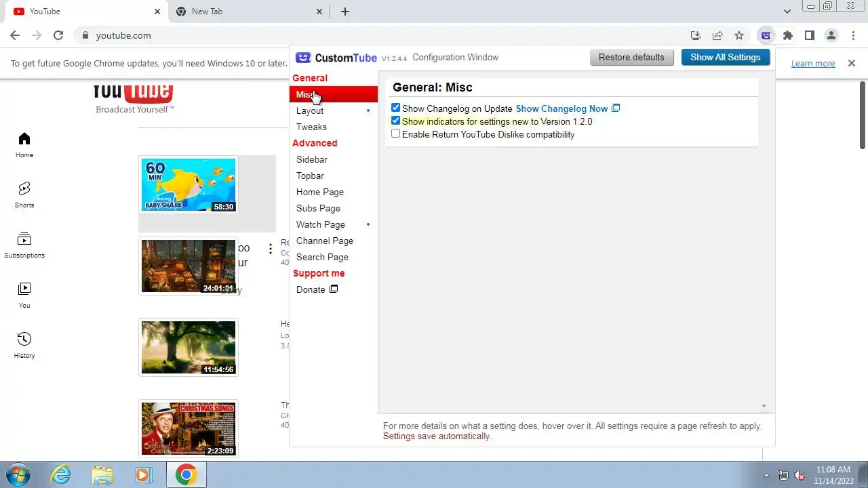Image resolution: width=868 pixels, height=488 pixels.
Task: Click the Restore defaults button
Action: point(631,57)
